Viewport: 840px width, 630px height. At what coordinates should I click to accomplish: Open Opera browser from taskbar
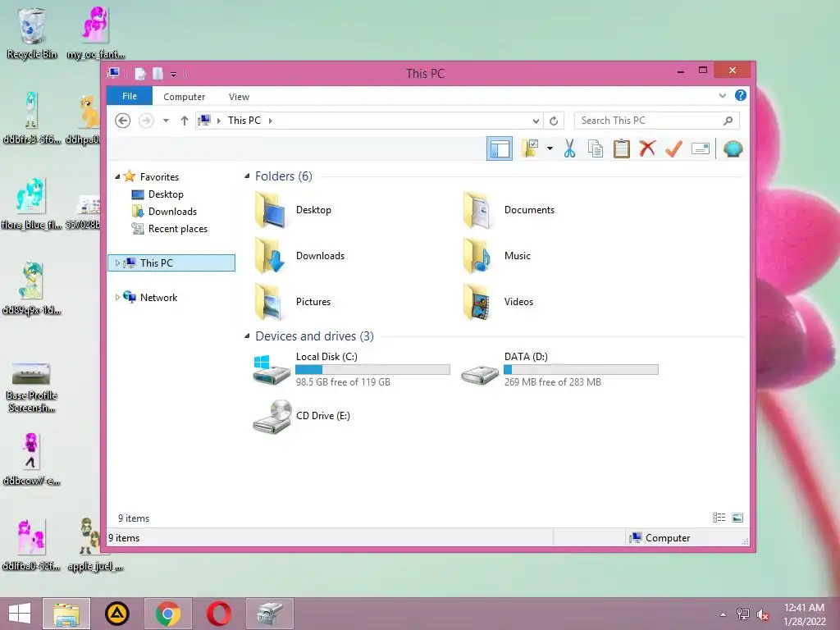(x=218, y=614)
